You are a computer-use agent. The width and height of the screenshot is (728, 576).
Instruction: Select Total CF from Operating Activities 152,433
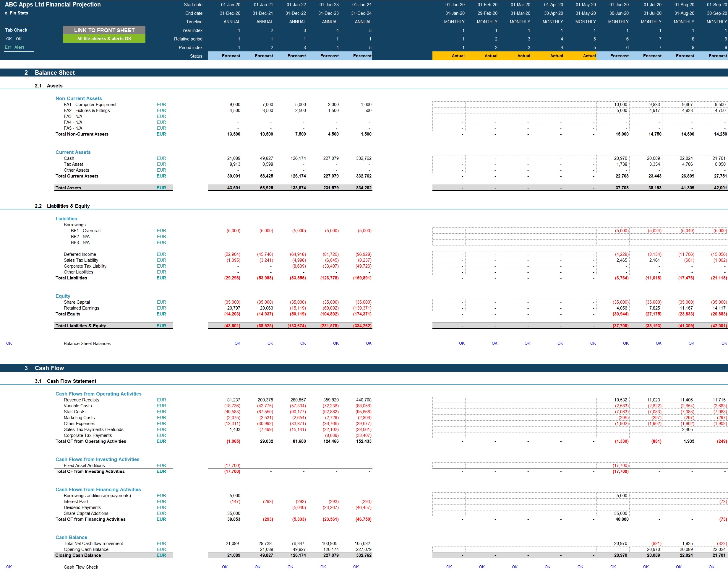[x=364, y=441]
